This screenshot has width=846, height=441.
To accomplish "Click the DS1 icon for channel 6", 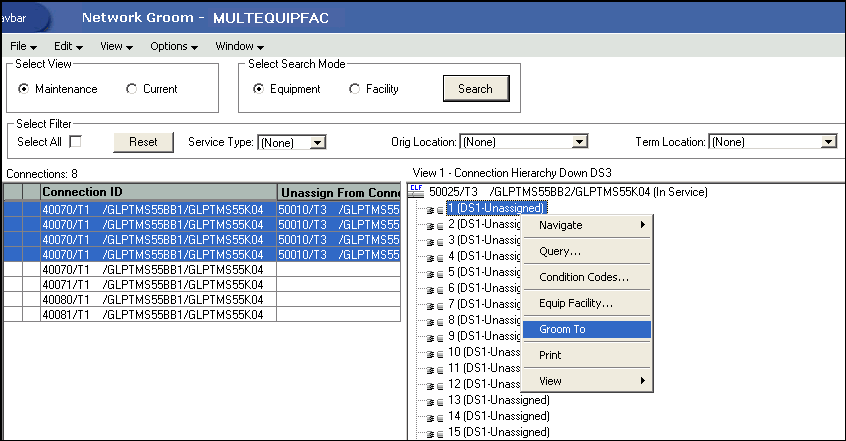I will 435,290.
